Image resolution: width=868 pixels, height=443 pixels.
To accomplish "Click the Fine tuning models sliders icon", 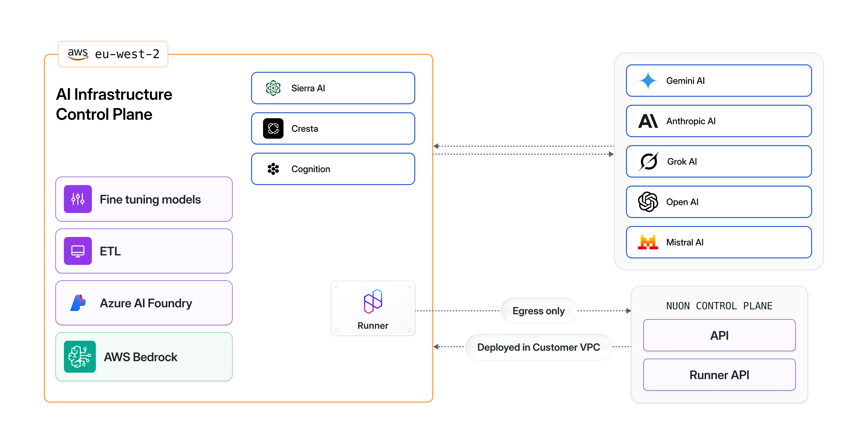I will 78,199.
